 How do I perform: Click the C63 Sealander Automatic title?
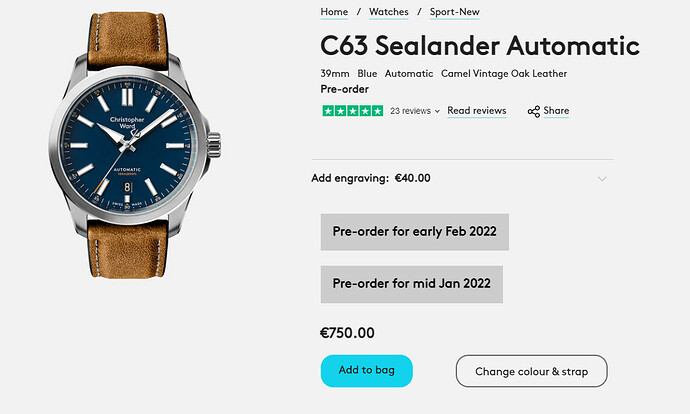pyautogui.click(x=480, y=46)
